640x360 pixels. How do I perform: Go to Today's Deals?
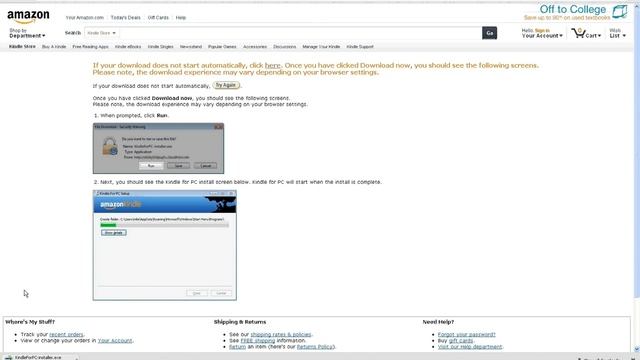coord(126,18)
